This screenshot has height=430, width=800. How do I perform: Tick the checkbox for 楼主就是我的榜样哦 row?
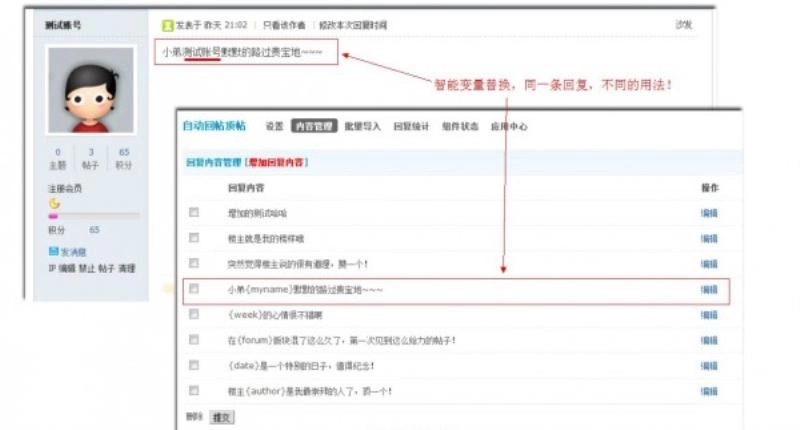tap(194, 238)
